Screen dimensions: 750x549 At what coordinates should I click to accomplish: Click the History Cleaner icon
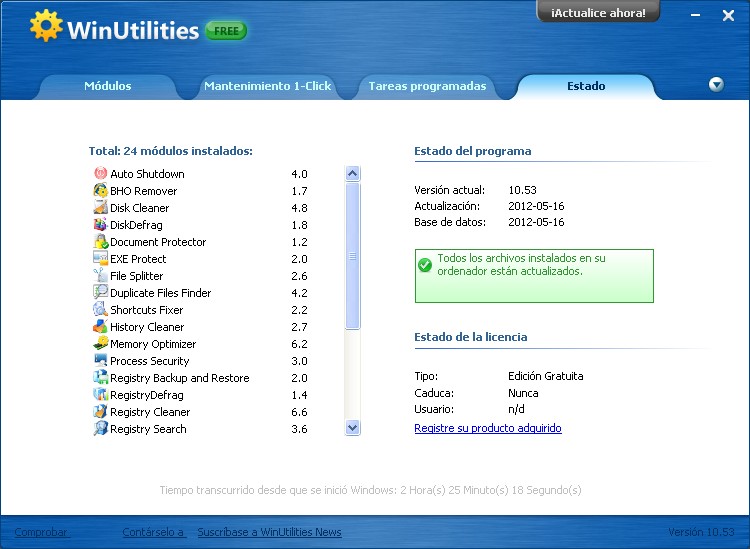tap(100, 326)
